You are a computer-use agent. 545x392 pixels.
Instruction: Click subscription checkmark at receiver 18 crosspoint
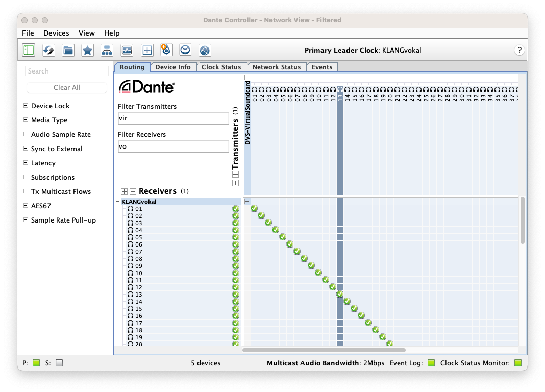pyautogui.click(x=376, y=330)
